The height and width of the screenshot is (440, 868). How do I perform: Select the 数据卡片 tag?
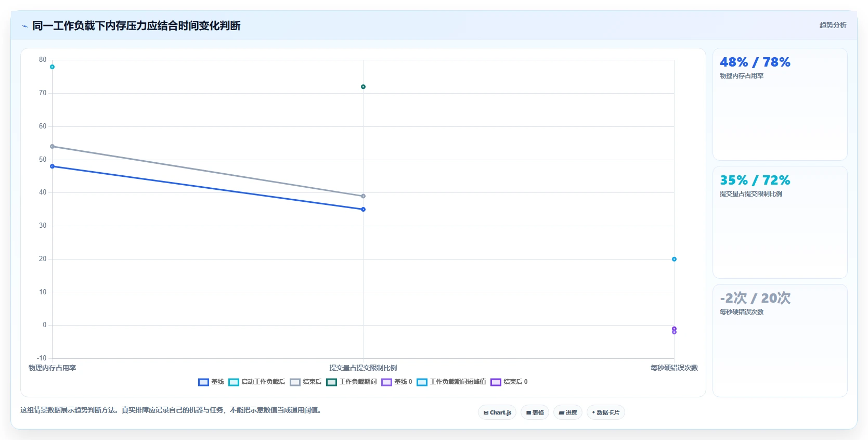pyautogui.click(x=606, y=412)
